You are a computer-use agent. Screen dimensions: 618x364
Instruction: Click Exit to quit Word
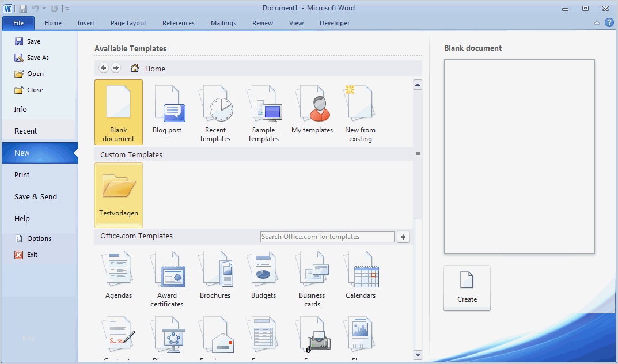point(26,255)
